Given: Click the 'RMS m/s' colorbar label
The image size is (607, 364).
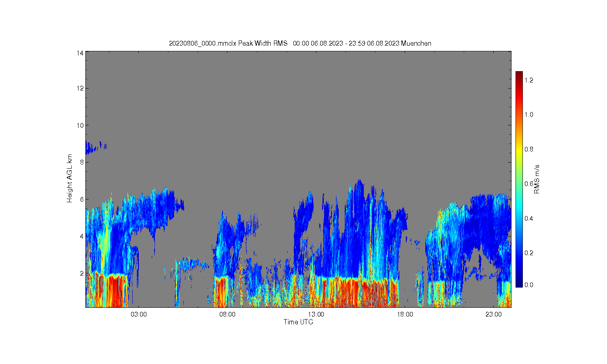Looking at the screenshot, I should pos(537,179).
